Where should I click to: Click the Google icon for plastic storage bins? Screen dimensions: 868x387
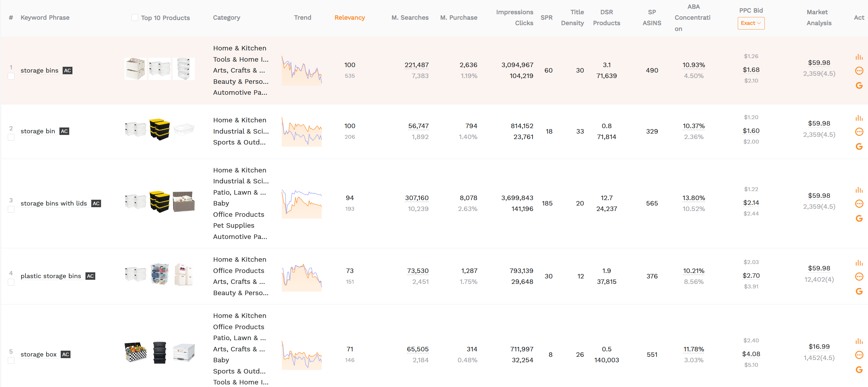[859, 291]
